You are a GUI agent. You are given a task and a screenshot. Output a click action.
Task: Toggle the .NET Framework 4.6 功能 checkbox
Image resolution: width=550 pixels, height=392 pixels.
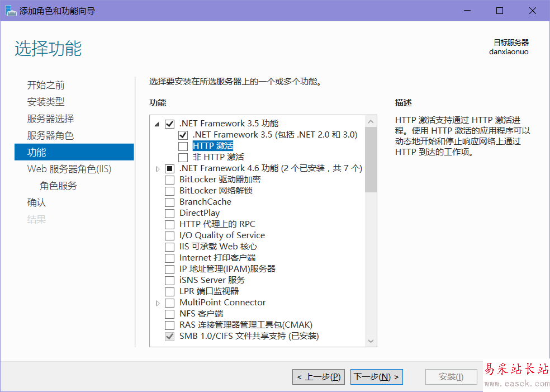(169, 169)
